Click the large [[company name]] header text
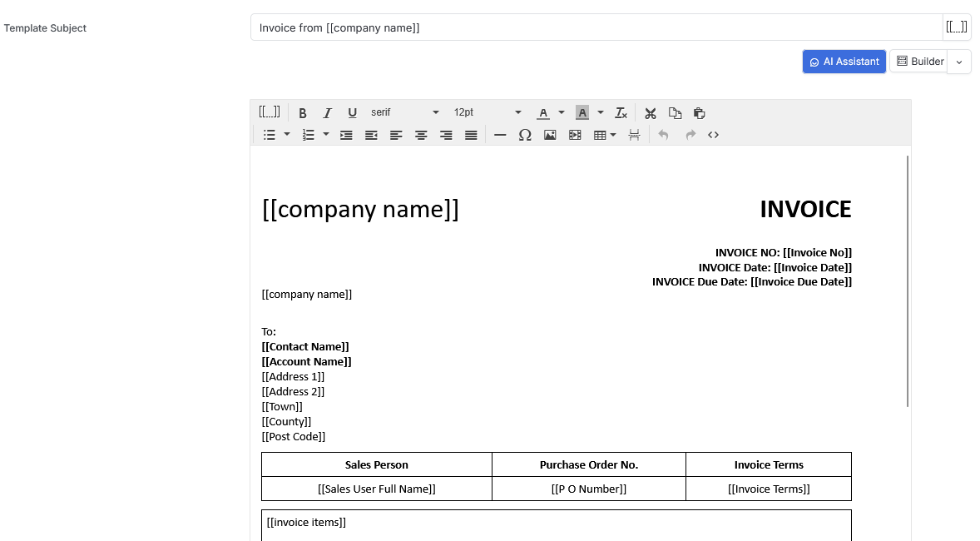This screenshot has height=541, width=980. 360,209
